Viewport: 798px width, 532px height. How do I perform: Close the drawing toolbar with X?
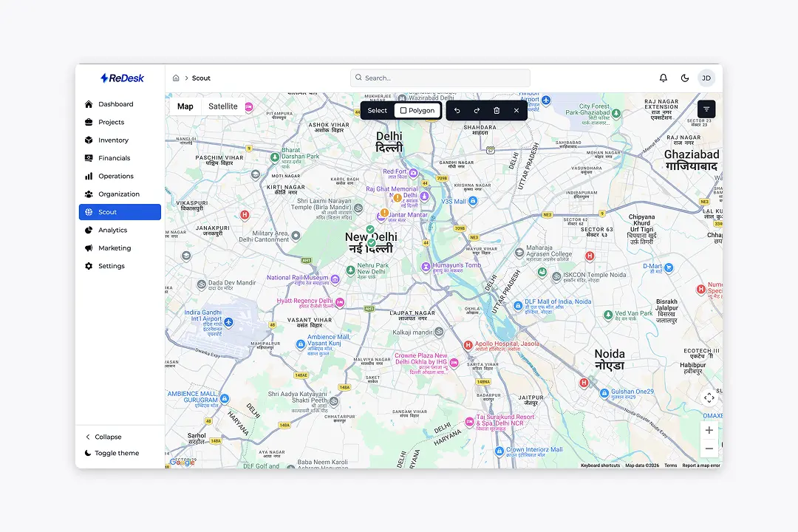click(516, 111)
